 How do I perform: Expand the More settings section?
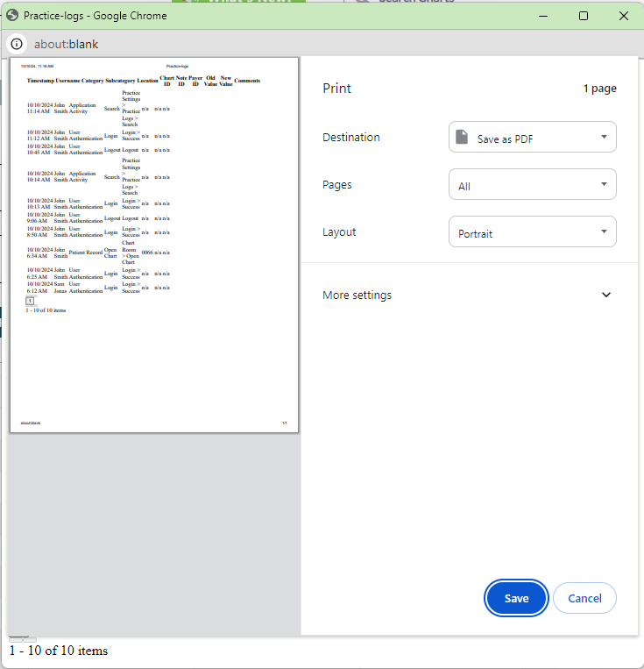click(x=357, y=295)
